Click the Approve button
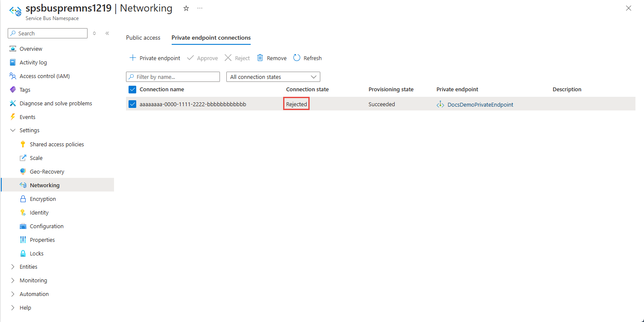 (x=202, y=58)
